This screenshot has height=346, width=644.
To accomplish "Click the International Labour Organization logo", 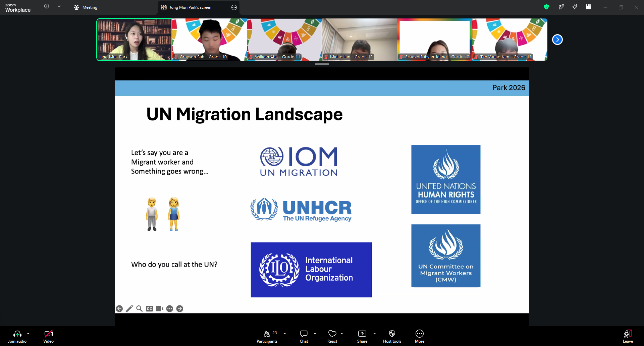I will pyautogui.click(x=311, y=270).
